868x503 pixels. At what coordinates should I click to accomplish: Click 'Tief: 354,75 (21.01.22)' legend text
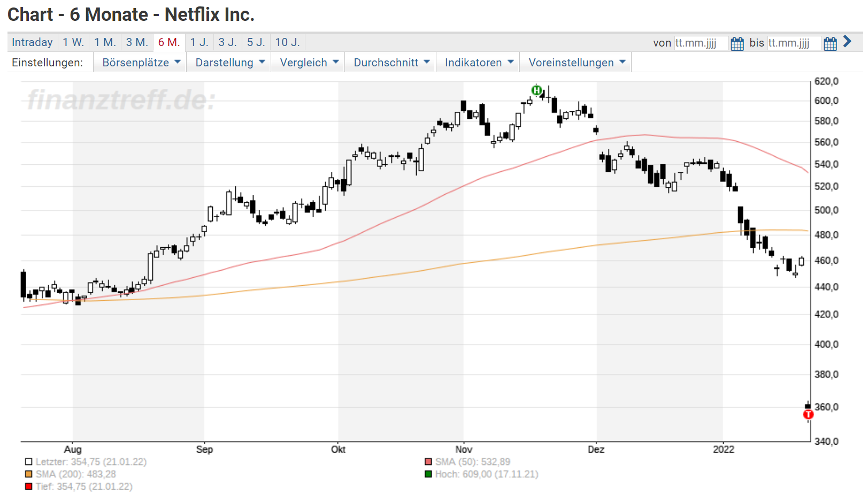click(84, 486)
